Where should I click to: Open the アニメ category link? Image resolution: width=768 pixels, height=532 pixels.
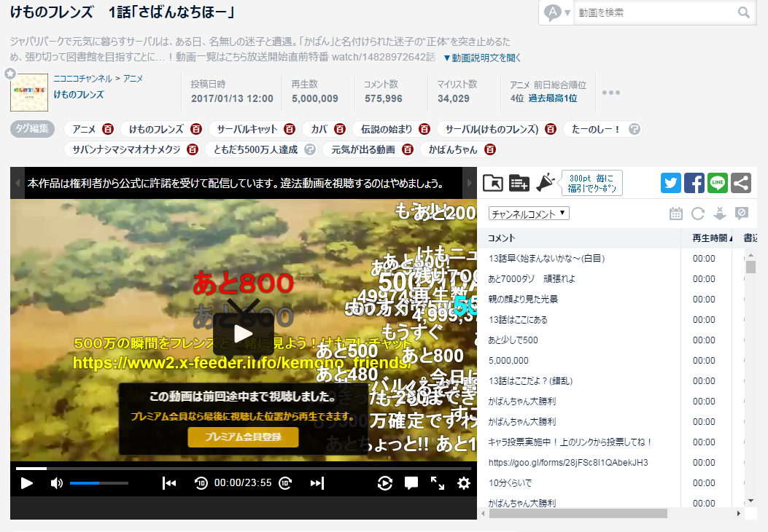tap(133, 78)
